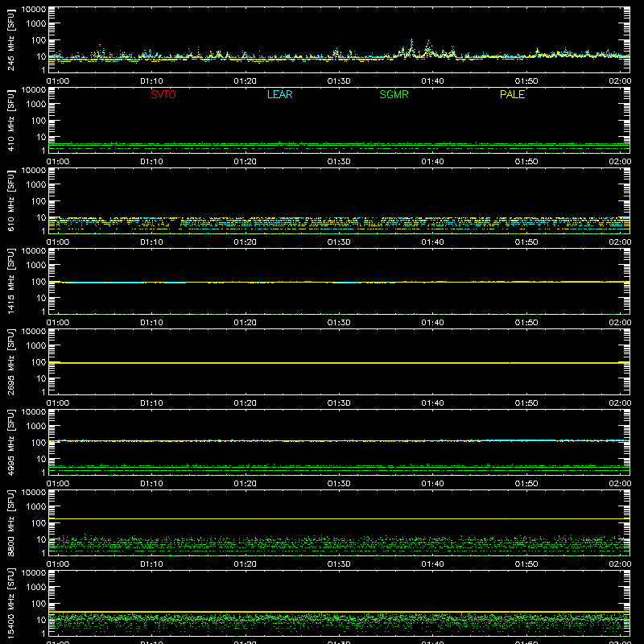Select the 1415 MHz [SFU] axis label
Screen dimensions: 644x644
pyautogui.click(x=11, y=281)
